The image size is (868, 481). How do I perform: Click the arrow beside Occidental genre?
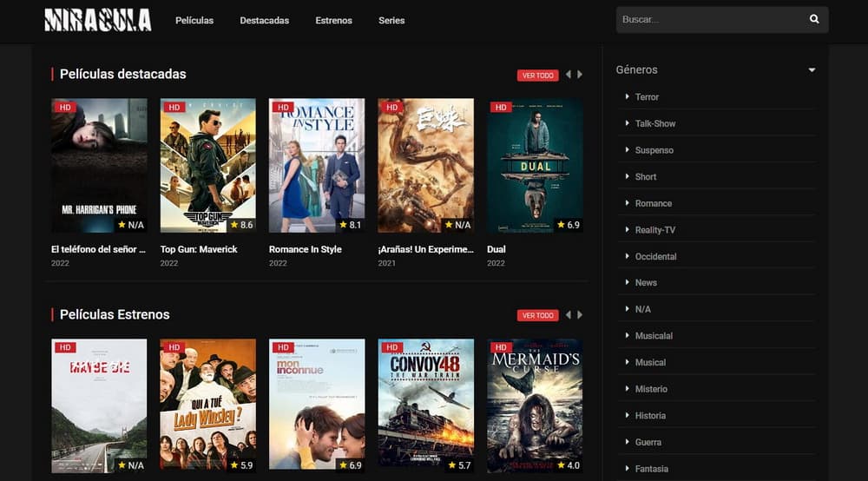627,256
